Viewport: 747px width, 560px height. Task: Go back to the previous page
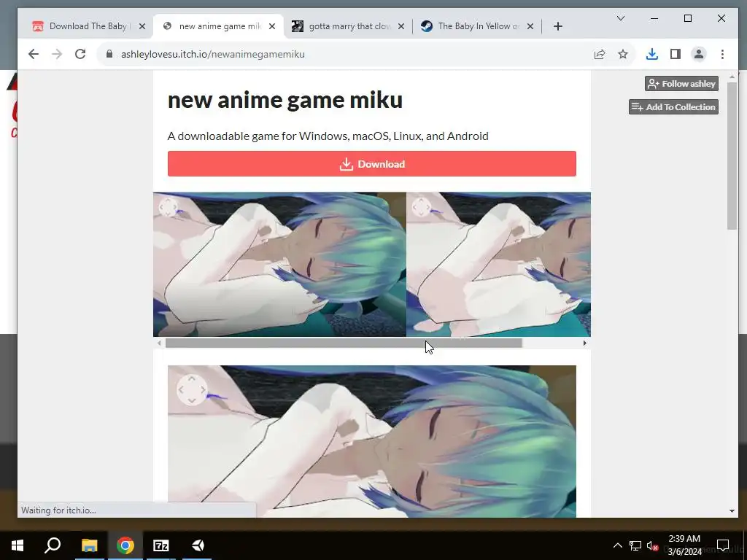pos(33,54)
